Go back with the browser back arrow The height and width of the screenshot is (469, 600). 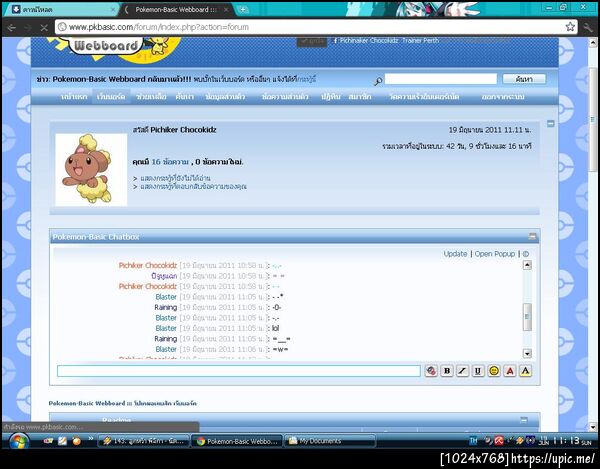[11, 28]
